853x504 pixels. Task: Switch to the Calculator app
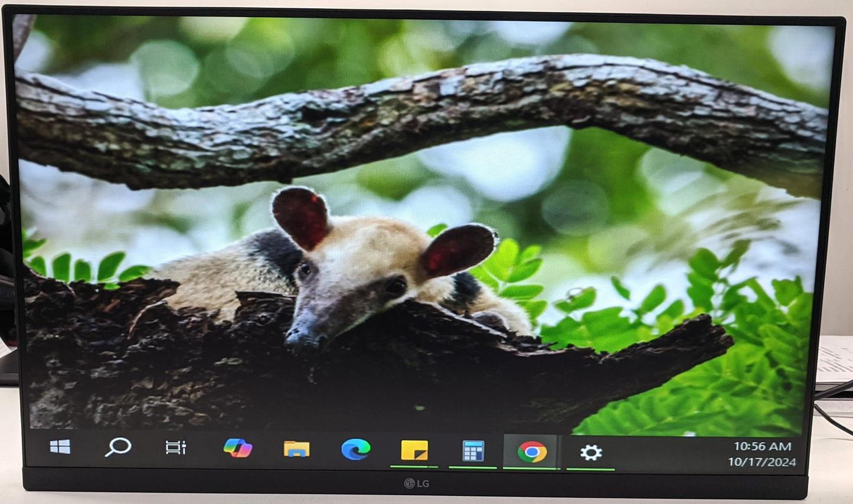[x=473, y=451]
